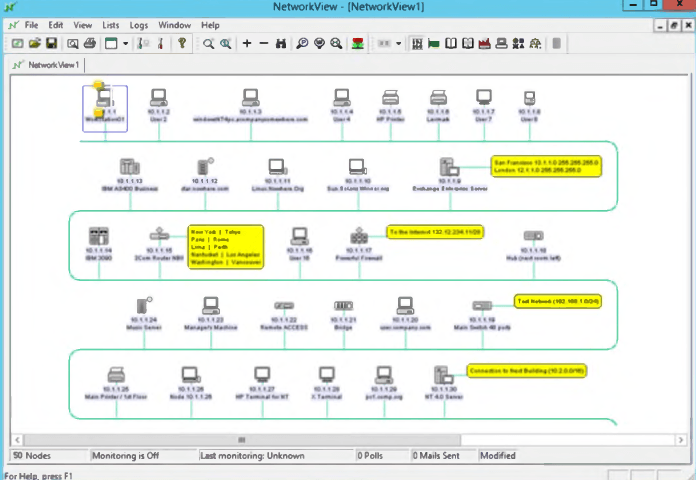Expand the dropdown arrow beside greyed toolbar button
The image size is (696, 480).
point(398,44)
